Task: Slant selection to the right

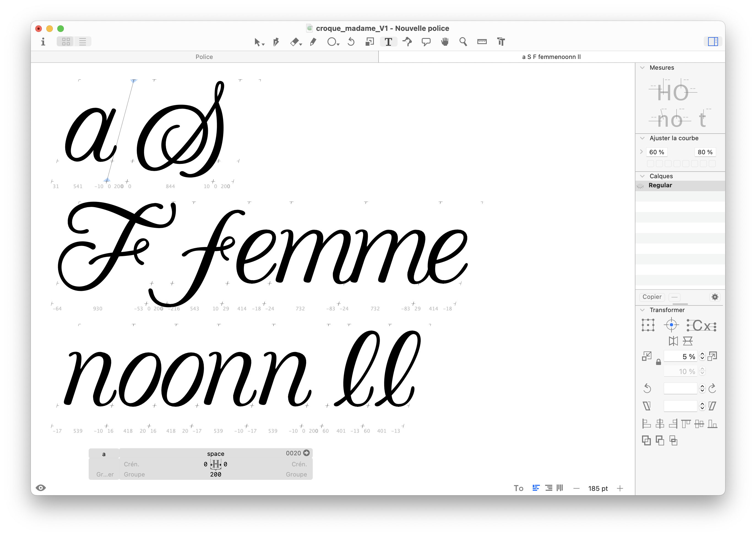Action: coord(712,406)
